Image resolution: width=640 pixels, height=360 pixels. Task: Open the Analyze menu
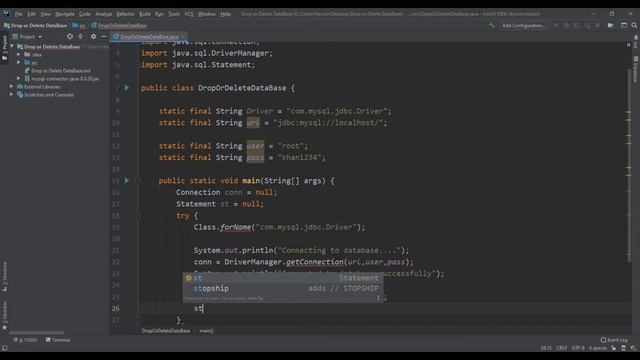point(104,14)
